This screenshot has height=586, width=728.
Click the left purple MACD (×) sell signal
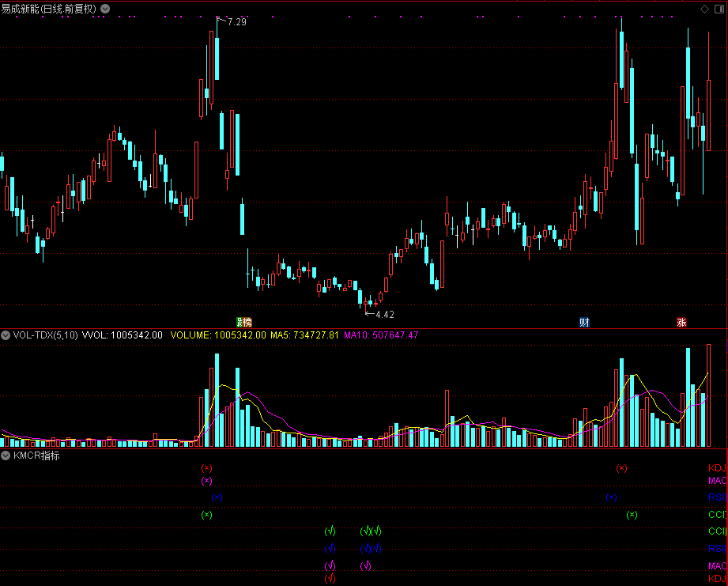[206, 481]
